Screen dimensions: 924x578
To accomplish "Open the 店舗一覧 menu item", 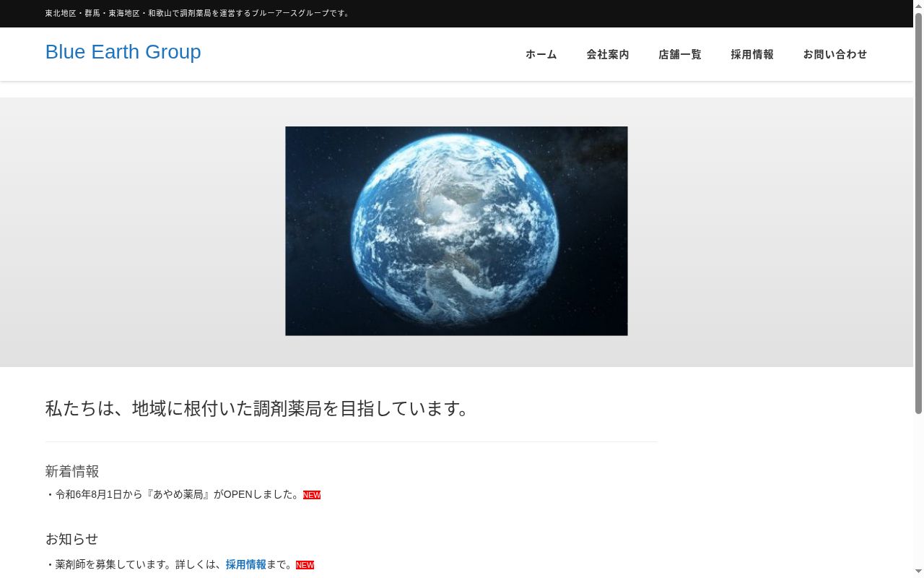I will pos(680,54).
